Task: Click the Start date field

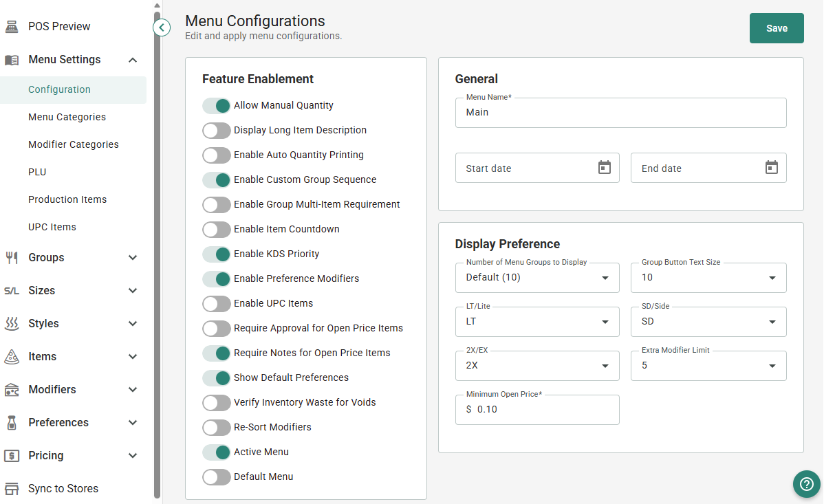Action: (537, 168)
